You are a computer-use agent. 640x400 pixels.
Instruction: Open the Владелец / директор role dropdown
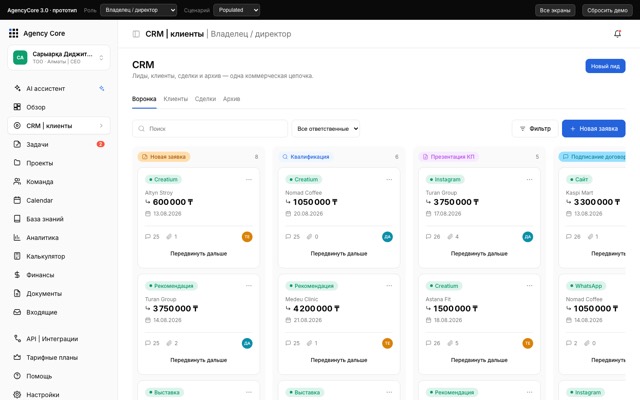(138, 10)
